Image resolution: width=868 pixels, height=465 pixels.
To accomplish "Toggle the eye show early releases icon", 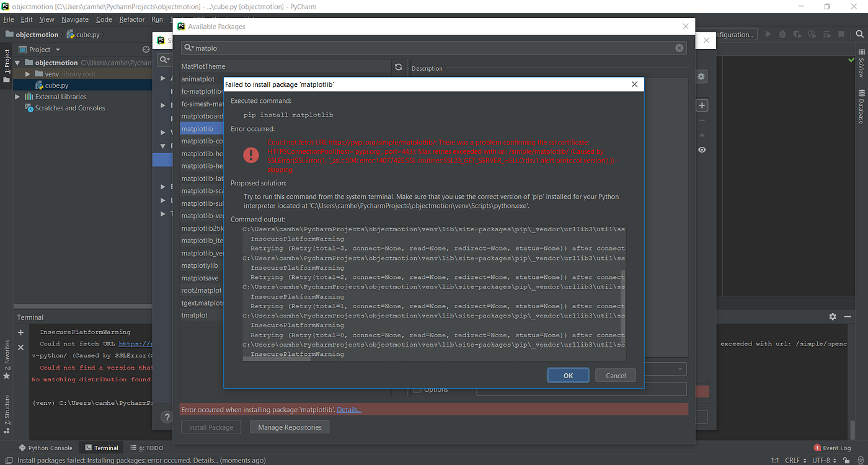I will [x=702, y=150].
